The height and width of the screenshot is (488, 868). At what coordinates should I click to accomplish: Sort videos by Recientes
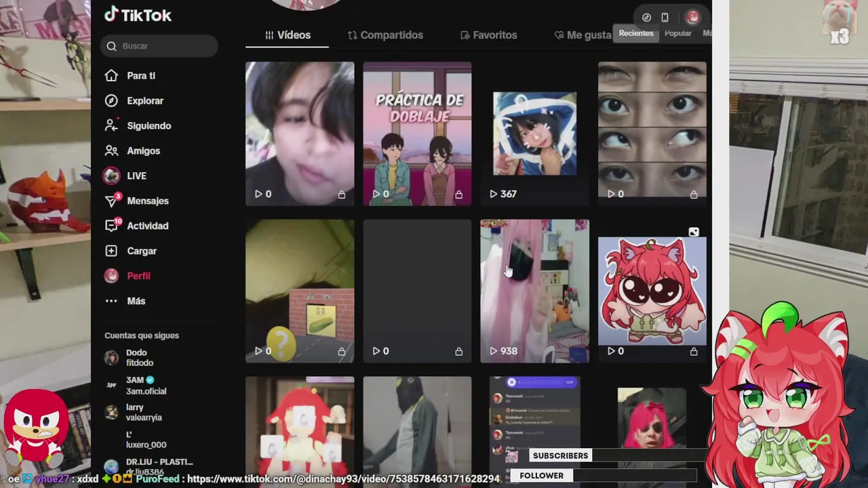point(636,33)
